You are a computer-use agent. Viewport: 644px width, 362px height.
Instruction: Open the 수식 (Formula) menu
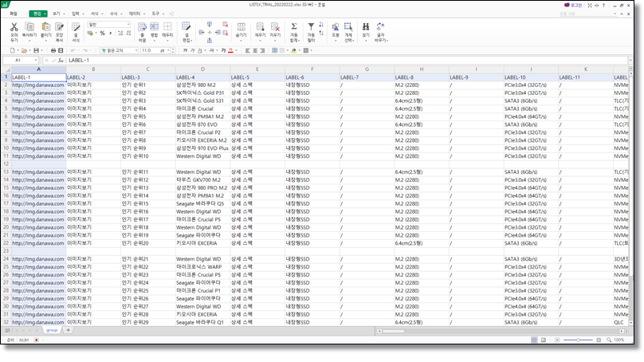click(114, 14)
